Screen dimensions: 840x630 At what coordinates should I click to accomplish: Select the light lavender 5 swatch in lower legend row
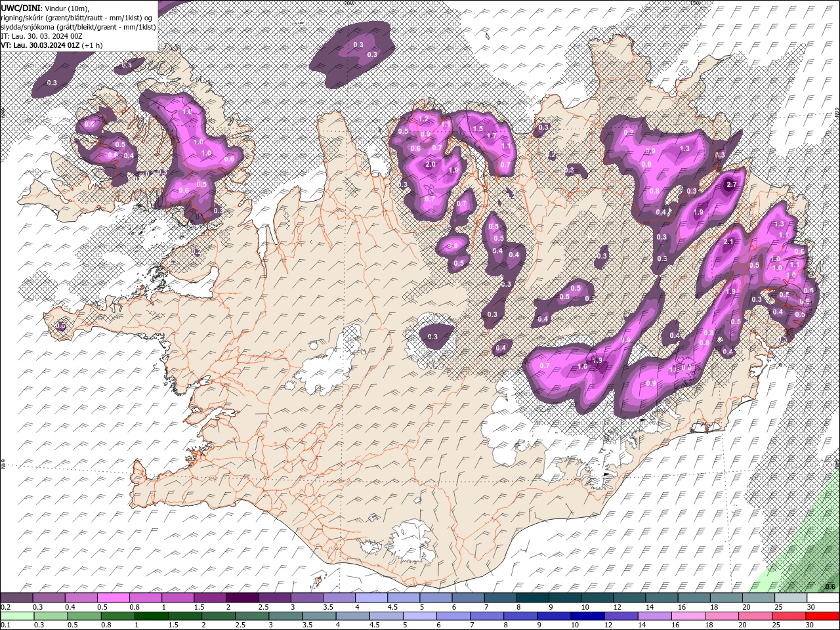420,616
